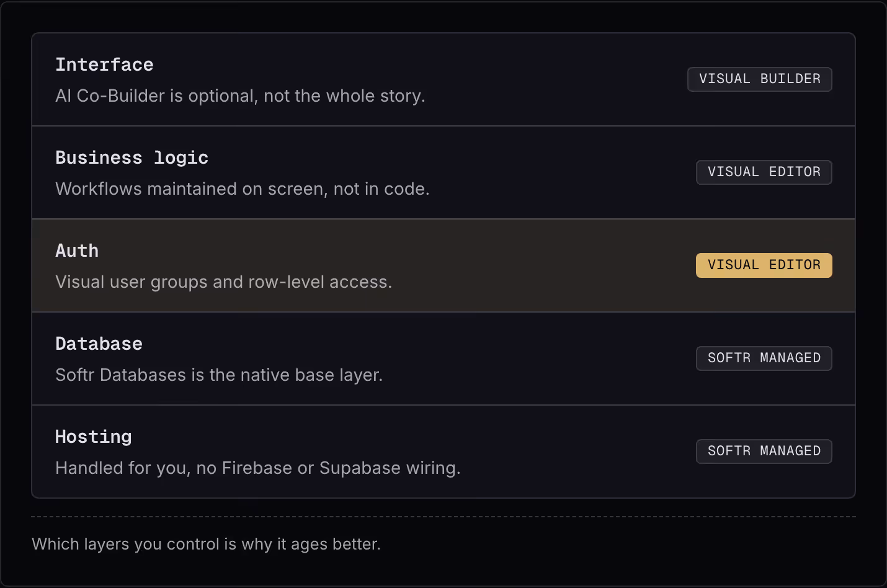Click 'AI Co-Builder is optional, not the whole story.'

click(240, 96)
